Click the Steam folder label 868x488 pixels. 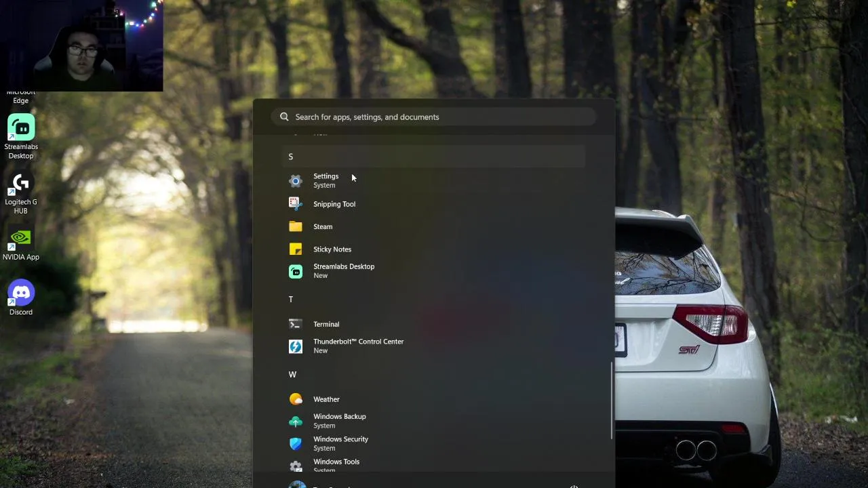[x=323, y=226]
